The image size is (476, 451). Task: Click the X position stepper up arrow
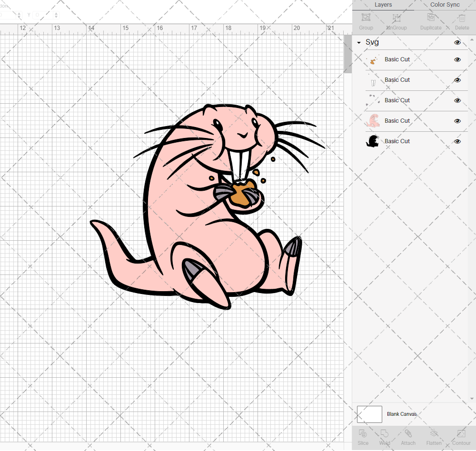tap(19, 13)
